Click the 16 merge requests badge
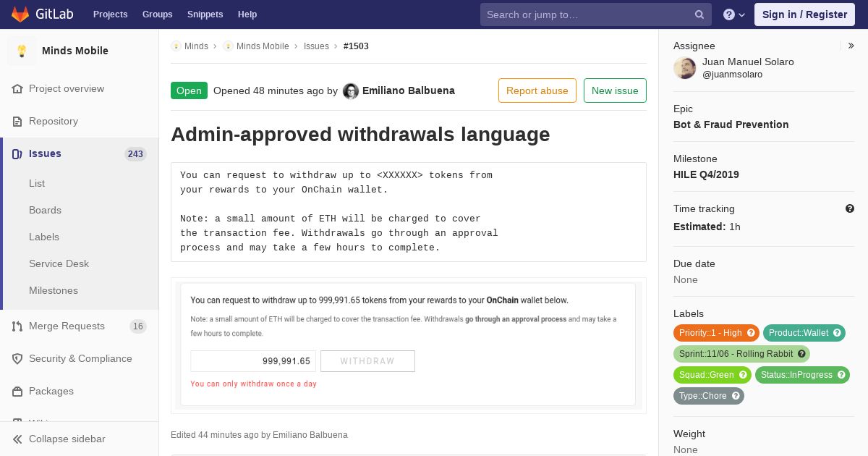The image size is (868, 456). (x=138, y=326)
